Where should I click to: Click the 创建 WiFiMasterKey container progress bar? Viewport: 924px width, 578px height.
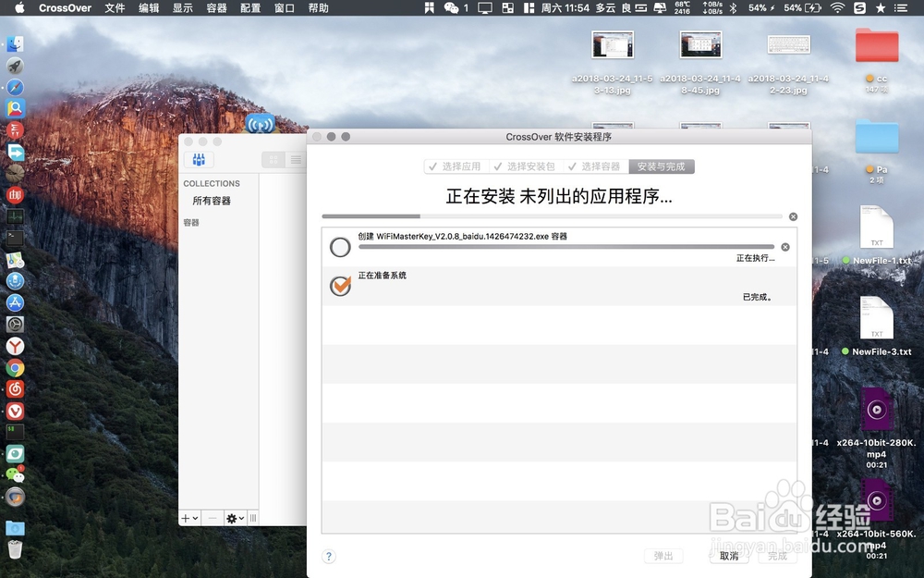click(566, 247)
